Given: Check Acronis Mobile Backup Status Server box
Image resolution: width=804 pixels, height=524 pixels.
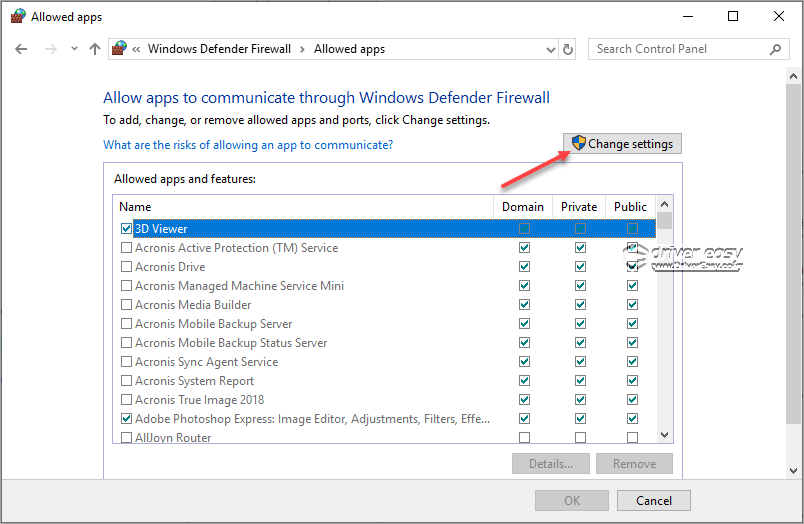Looking at the screenshot, I should tap(126, 342).
